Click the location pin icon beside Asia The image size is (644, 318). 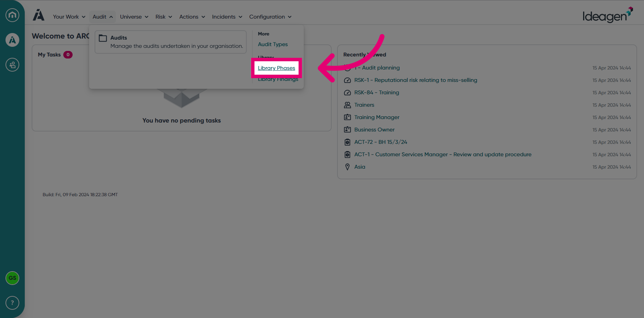click(347, 167)
